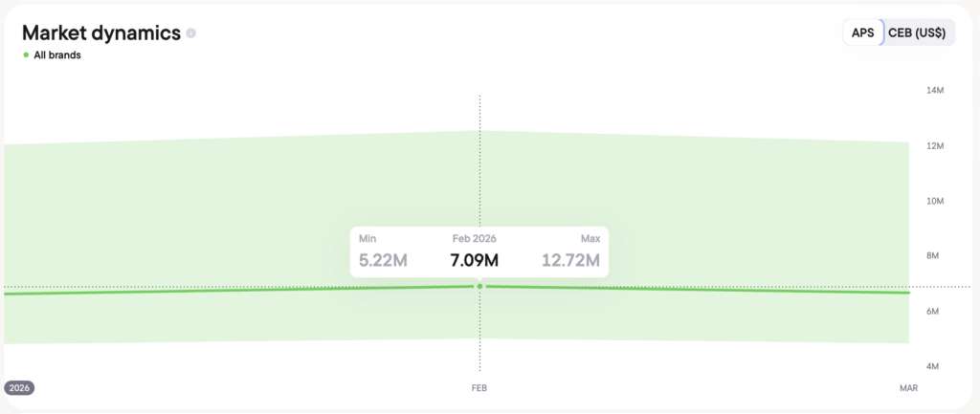Click the Feb 2026 tooltip date header
This screenshot has height=414, width=980.
pyautogui.click(x=475, y=237)
